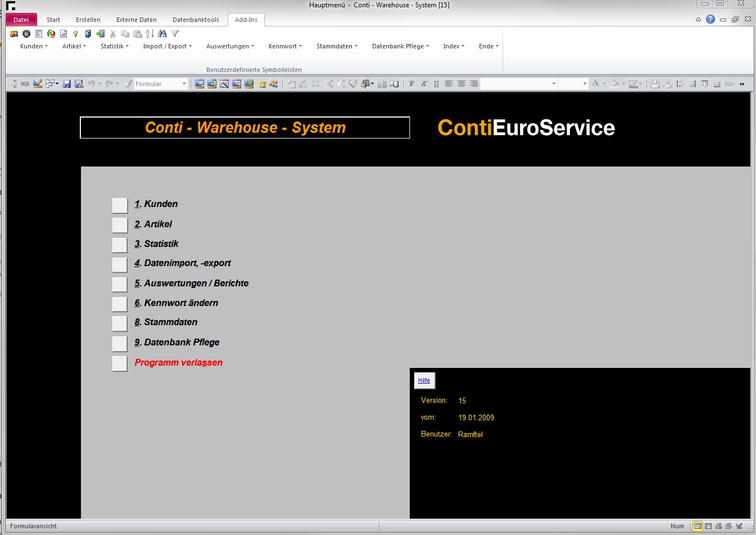
Task: Click the green arrow exit door icon
Action: click(x=100, y=34)
